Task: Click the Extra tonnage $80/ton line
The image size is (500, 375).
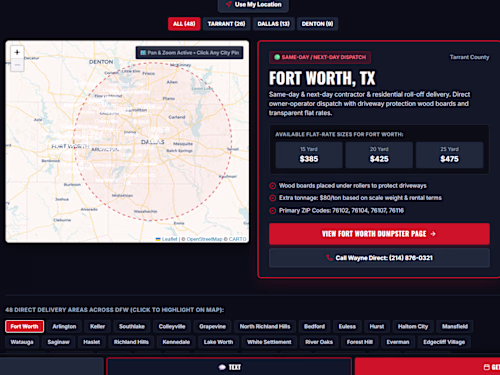Action: pos(360,198)
